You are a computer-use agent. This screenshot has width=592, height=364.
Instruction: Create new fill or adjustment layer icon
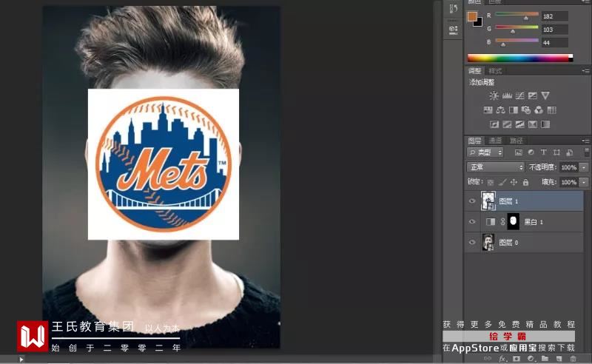coord(531,359)
